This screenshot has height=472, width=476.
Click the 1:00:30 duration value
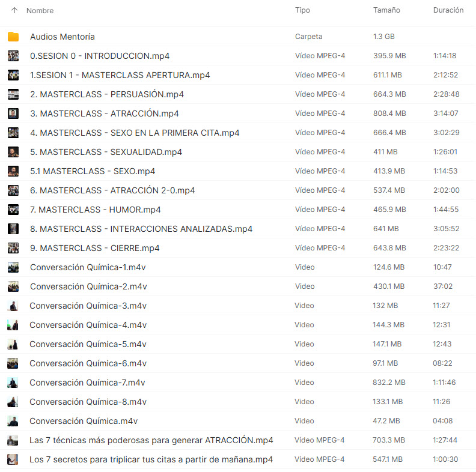(x=445, y=459)
